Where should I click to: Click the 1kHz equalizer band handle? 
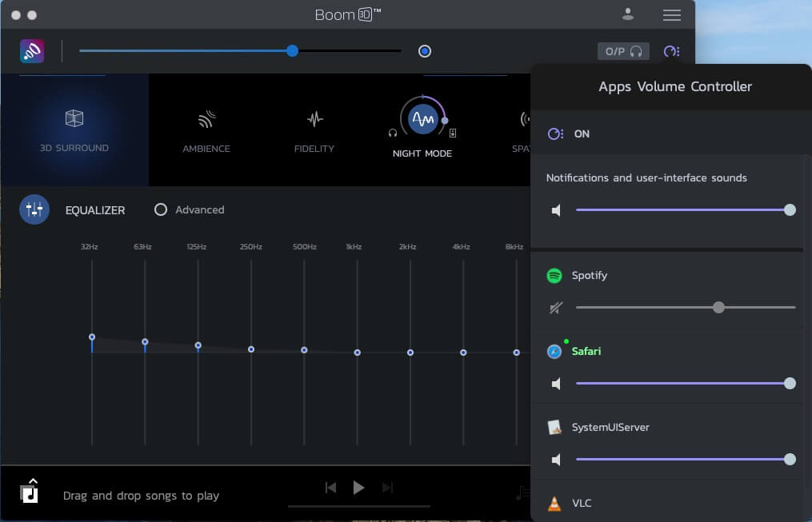tap(358, 353)
